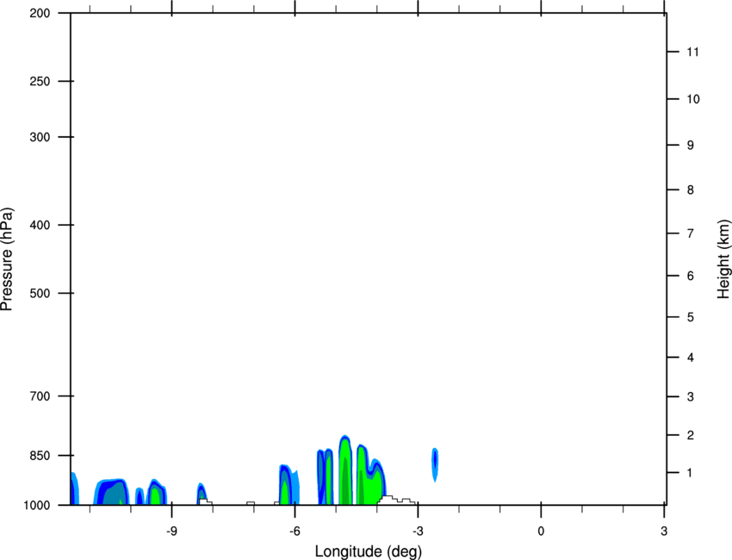Pick the 10 km height label
Viewport: 732px width, 560px height.
(693, 99)
